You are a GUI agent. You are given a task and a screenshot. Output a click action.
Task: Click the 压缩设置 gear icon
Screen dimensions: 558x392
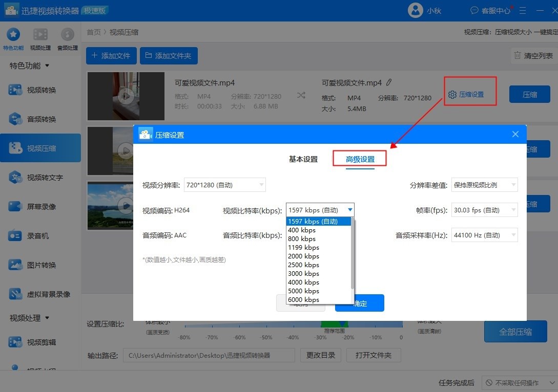pyautogui.click(x=452, y=95)
